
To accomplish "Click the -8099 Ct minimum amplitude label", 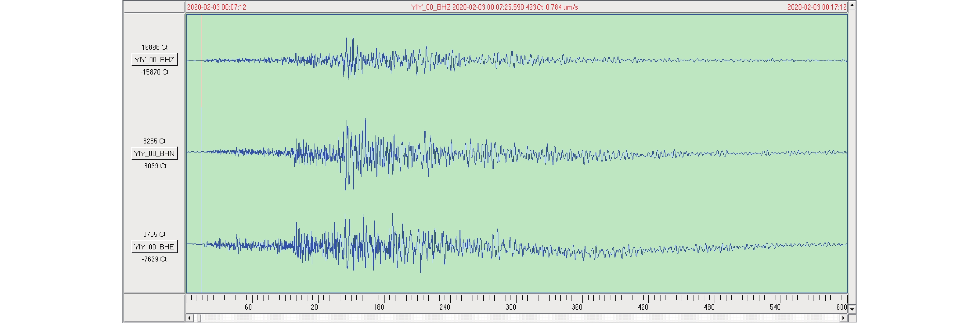I will [154, 166].
